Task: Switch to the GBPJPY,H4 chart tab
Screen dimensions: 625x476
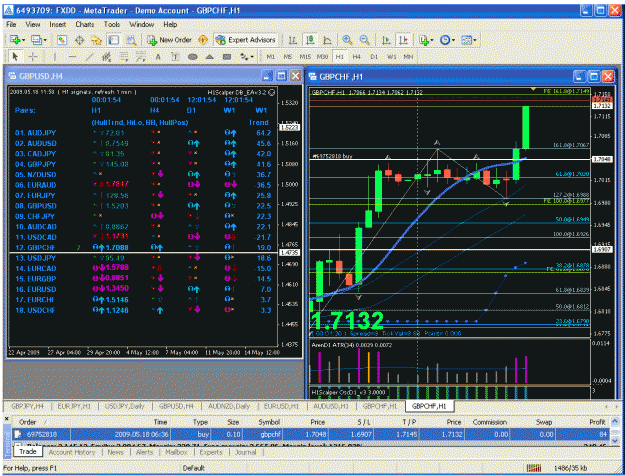Action: coord(28,406)
